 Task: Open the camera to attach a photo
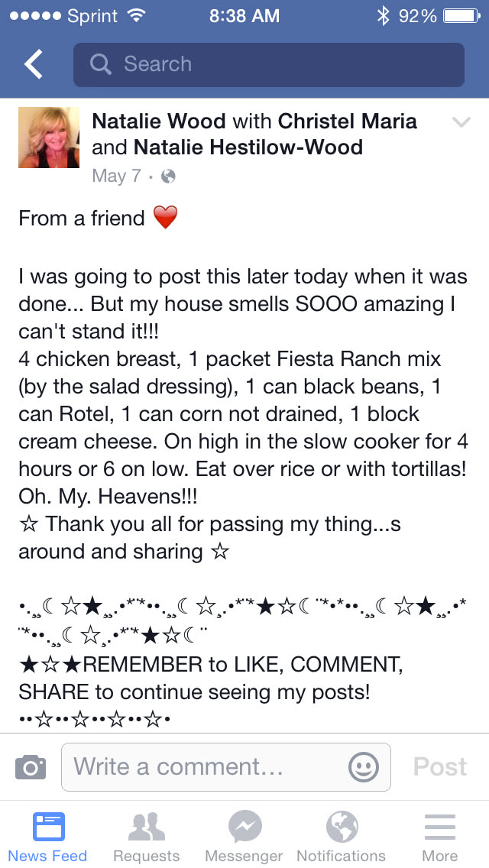click(31, 766)
